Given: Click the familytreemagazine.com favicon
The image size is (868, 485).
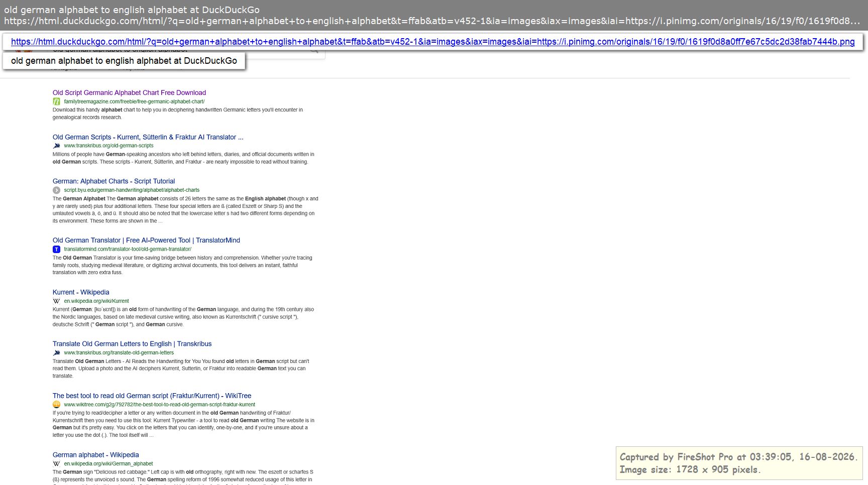Looking at the screenshot, I should pyautogui.click(x=56, y=101).
